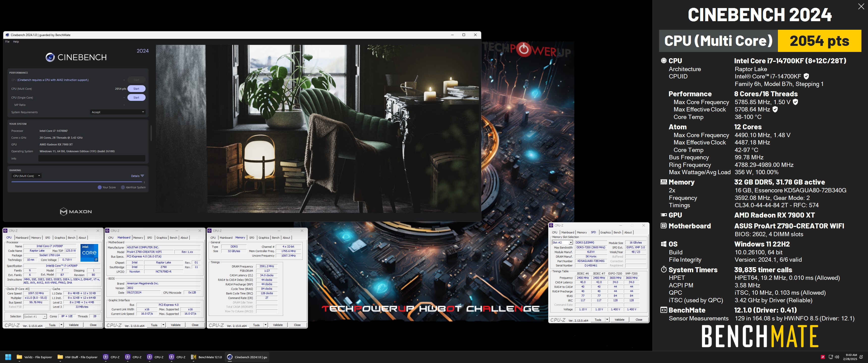Open the Socket #1 selection dropdown

click(35, 317)
